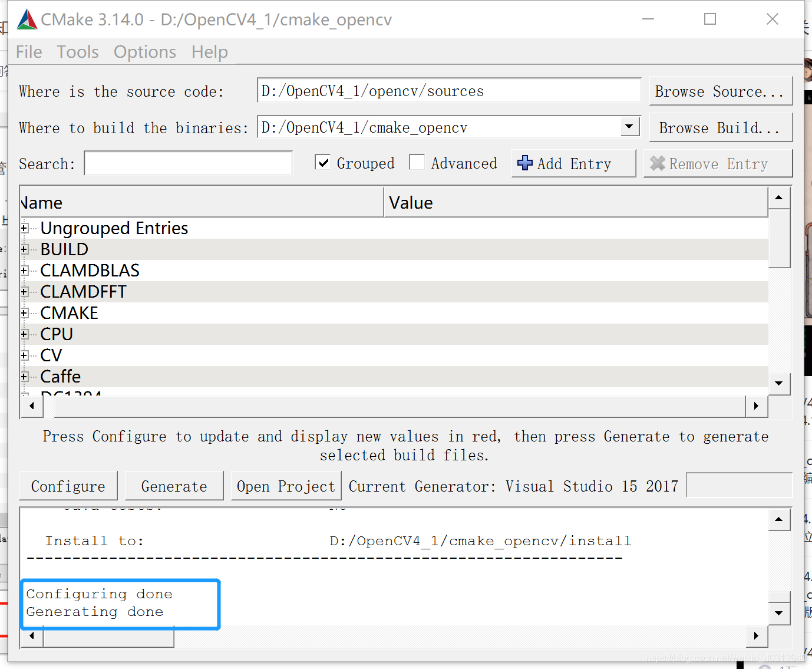Click entries list scroll down arrow

click(x=779, y=384)
